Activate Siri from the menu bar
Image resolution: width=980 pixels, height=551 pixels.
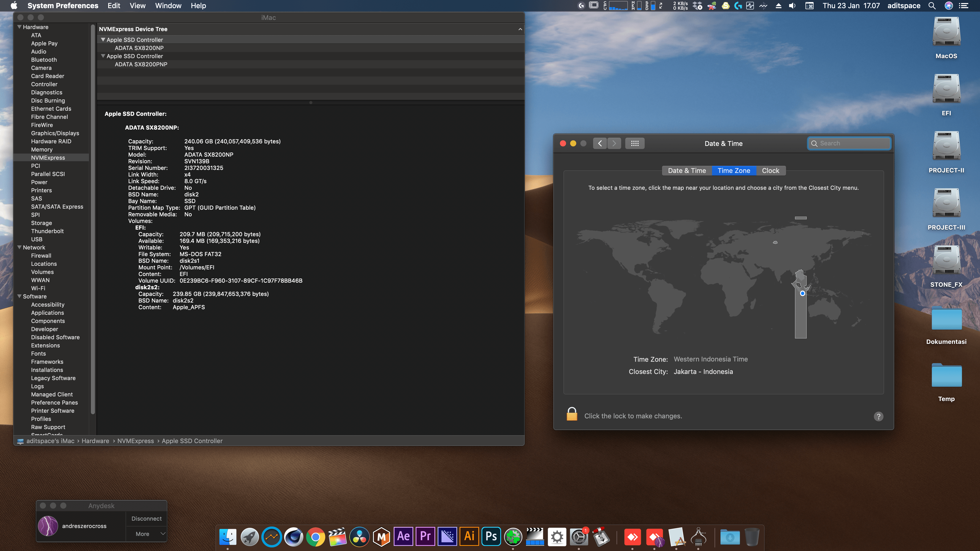pos(949,6)
